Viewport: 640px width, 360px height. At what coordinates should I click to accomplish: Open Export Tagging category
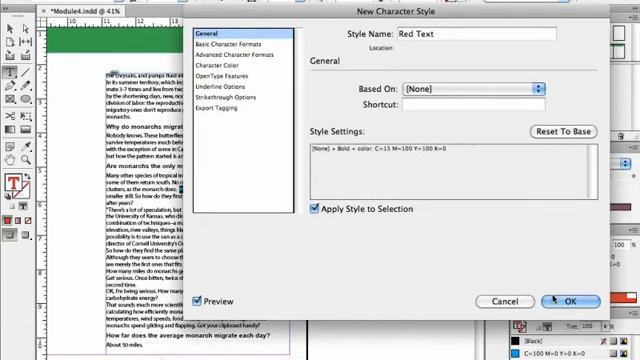[x=216, y=108]
